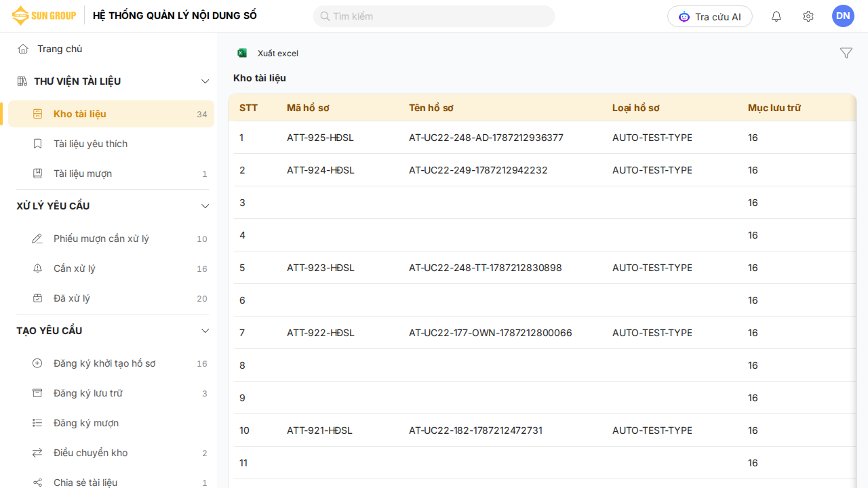868x488 pixels.
Task: Click the archive icon beside Kho tài liệu
Action: [38, 114]
